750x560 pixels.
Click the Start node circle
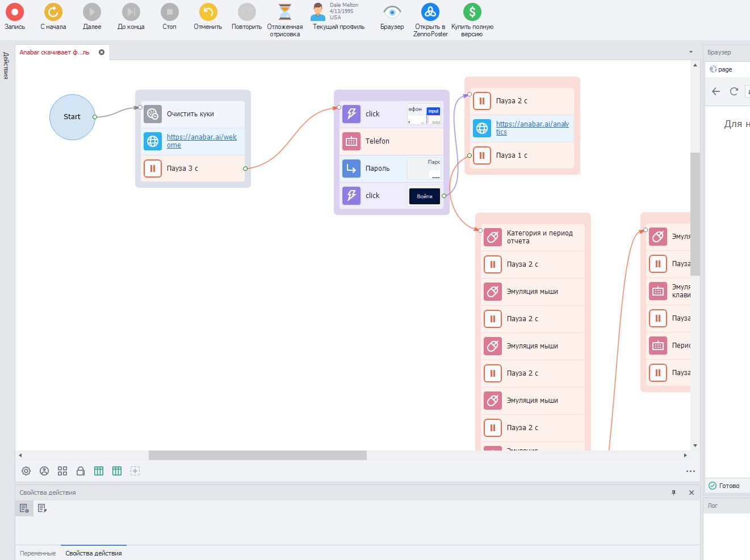click(x=72, y=117)
